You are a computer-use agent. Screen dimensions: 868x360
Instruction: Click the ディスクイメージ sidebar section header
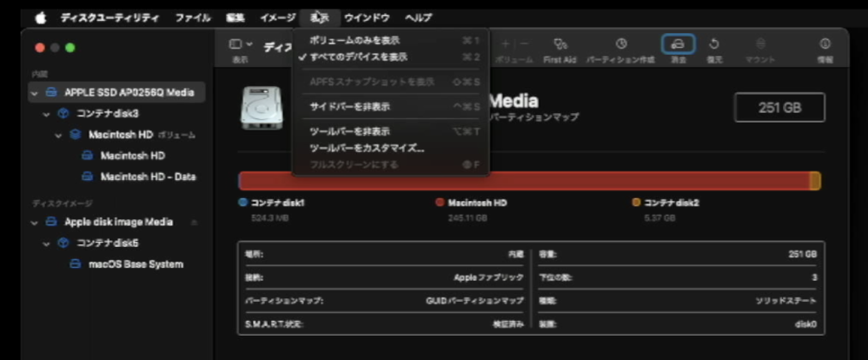click(62, 203)
